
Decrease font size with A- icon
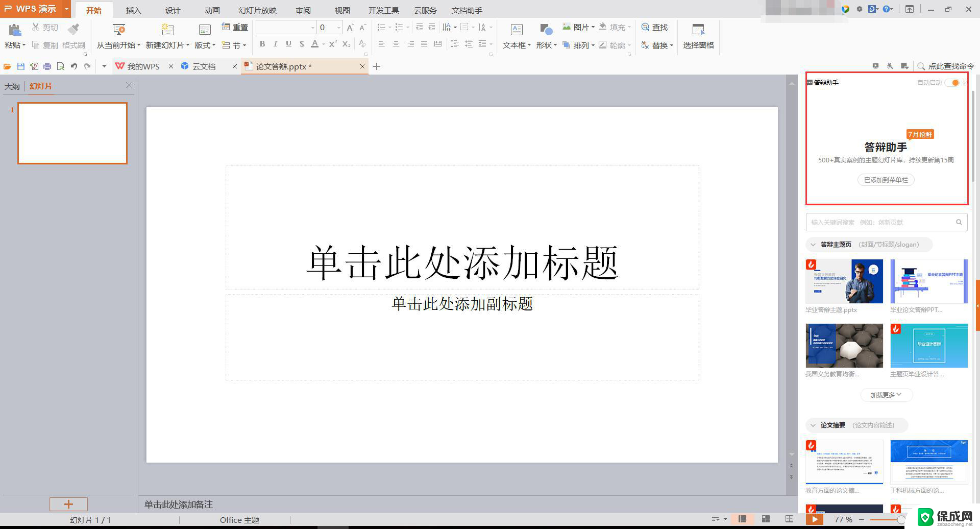tap(363, 27)
